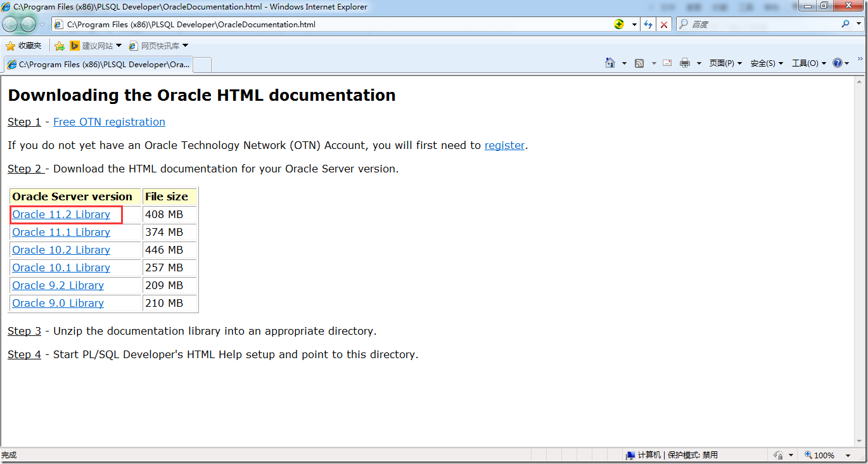Viewport: 868px width, 464px height.
Task: Click the 408 MB file size cell
Action: tap(169, 214)
